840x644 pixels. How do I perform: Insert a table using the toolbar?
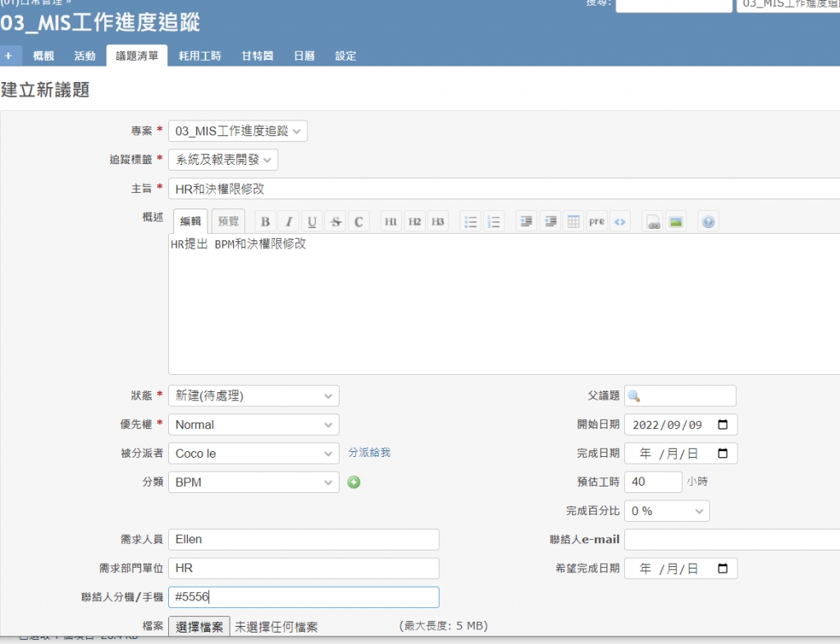point(573,222)
